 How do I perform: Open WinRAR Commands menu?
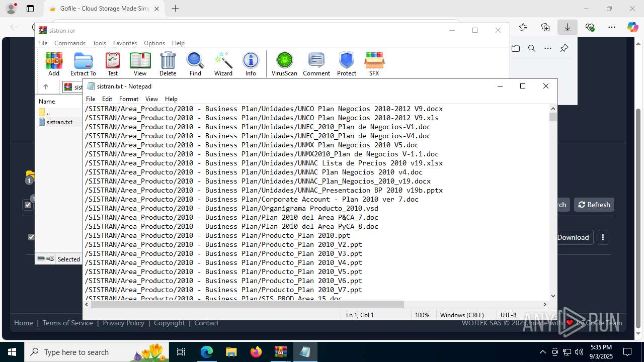coord(70,43)
